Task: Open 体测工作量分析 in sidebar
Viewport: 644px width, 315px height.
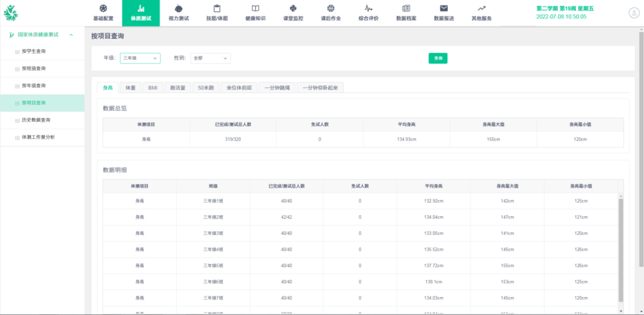Action: point(42,138)
